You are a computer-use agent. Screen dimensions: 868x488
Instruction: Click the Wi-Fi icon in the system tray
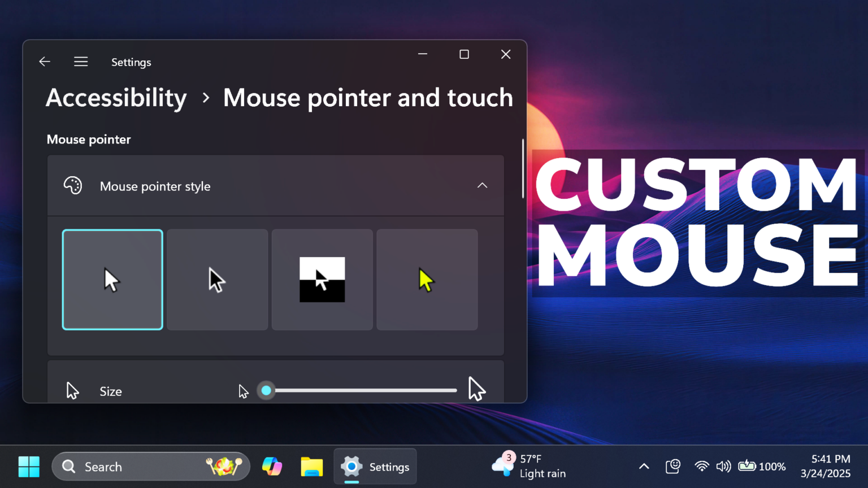[701, 466]
